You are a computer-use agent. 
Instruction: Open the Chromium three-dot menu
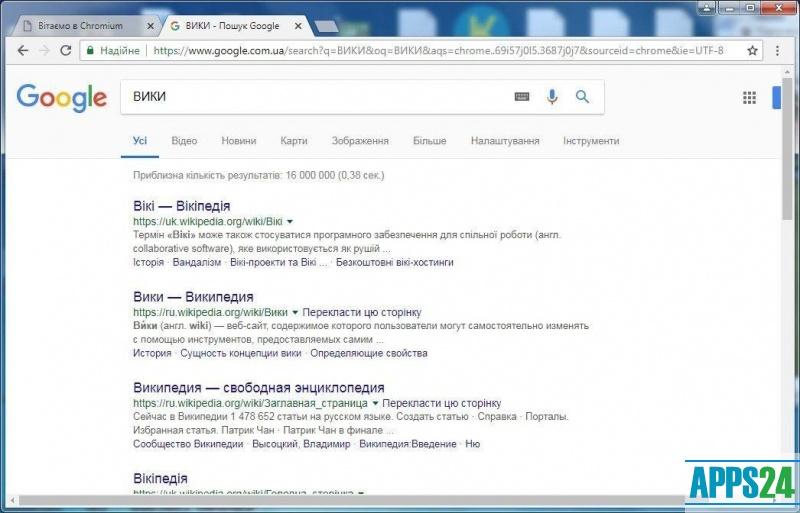pyautogui.click(x=779, y=50)
